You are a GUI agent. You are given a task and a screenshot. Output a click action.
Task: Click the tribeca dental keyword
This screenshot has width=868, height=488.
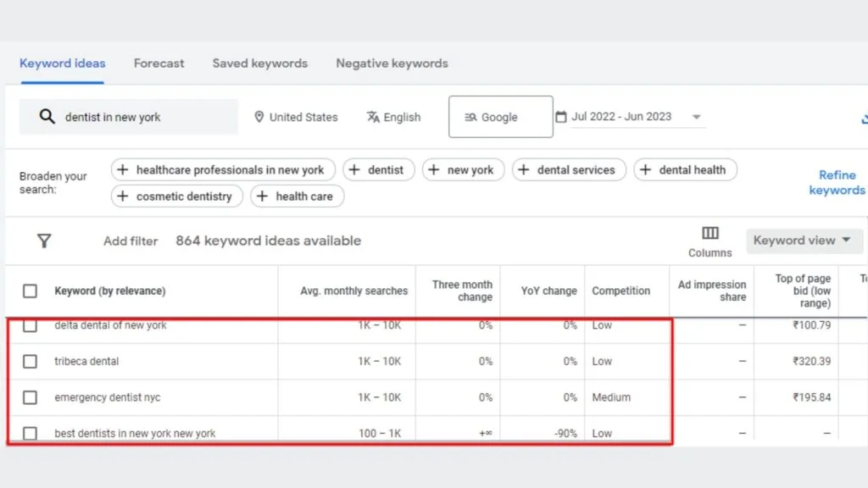click(x=86, y=361)
